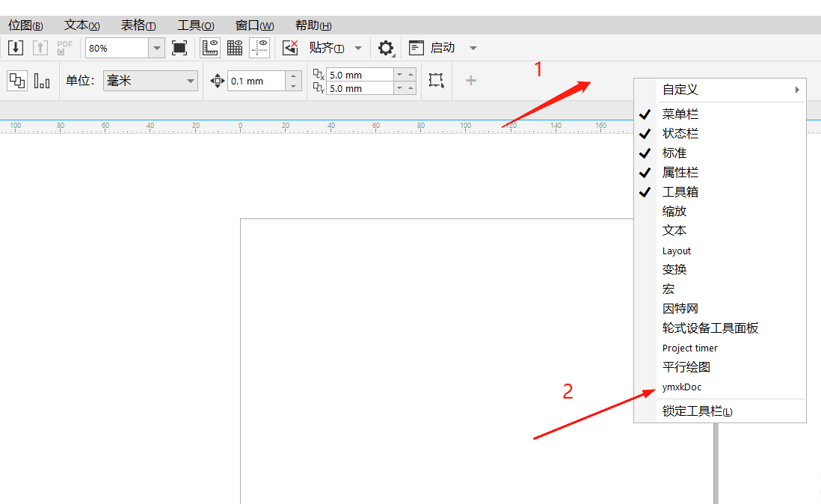The height and width of the screenshot is (504, 821).
Task: Click the snap off icon with the red X
Action: click(290, 48)
